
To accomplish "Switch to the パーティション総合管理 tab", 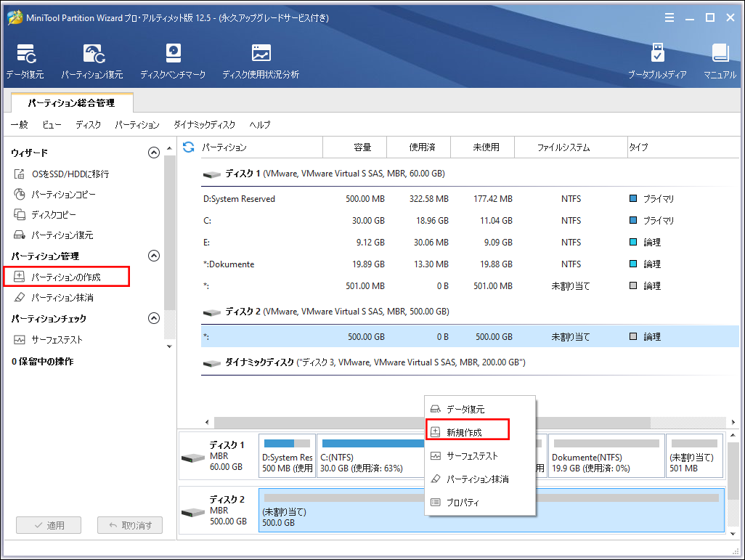I will (x=72, y=103).
